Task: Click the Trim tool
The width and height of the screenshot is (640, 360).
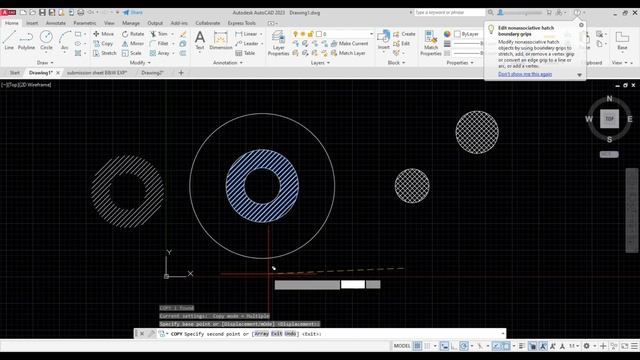Action: click(159, 34)
